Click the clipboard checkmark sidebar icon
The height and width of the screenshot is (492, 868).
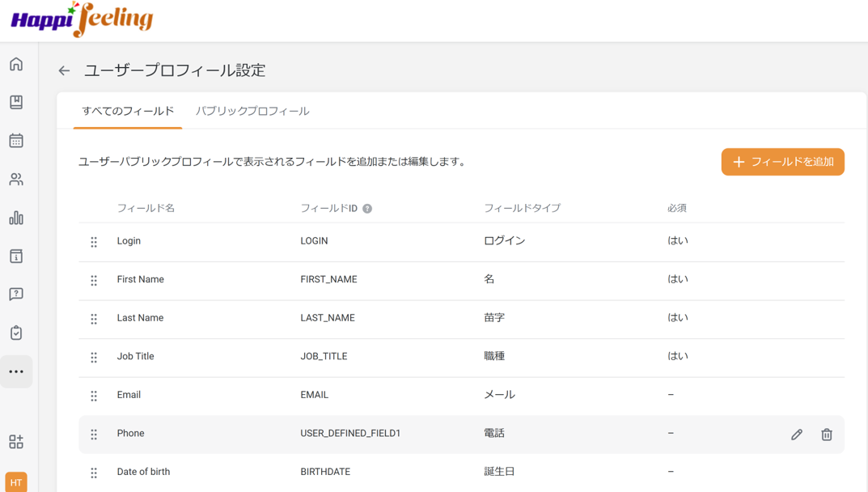pyautogui.click(x=16, y=333)
